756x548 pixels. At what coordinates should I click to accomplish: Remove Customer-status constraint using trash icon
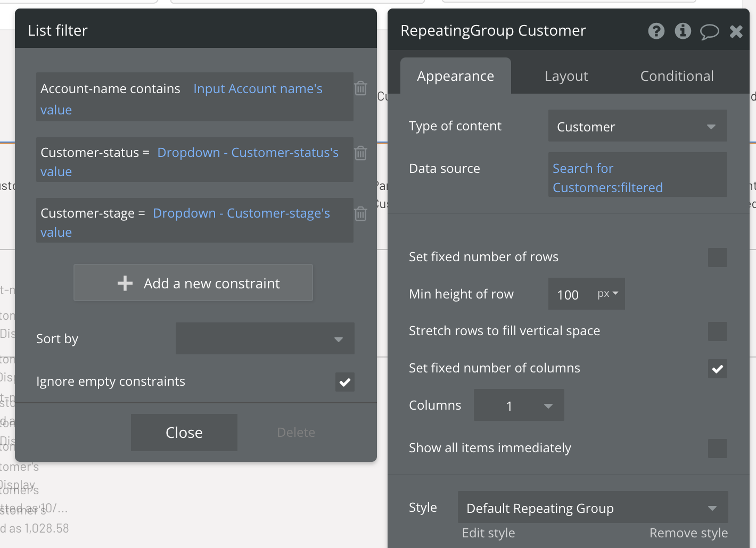[x=360, y=153]
